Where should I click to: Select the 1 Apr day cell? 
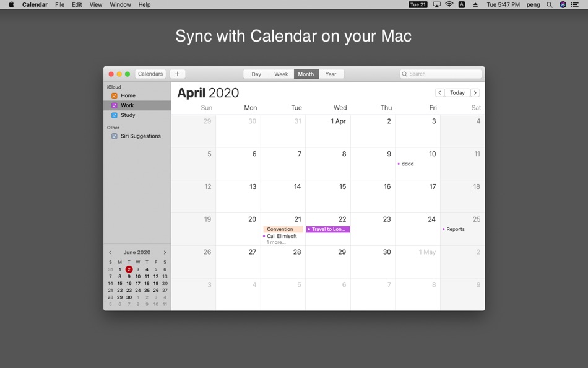(x=328, y=131)
